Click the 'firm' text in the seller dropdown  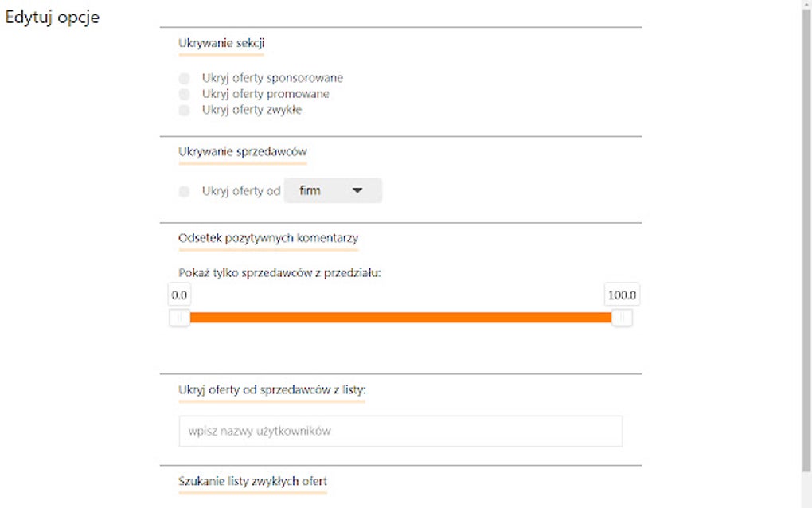coord(310,191)
